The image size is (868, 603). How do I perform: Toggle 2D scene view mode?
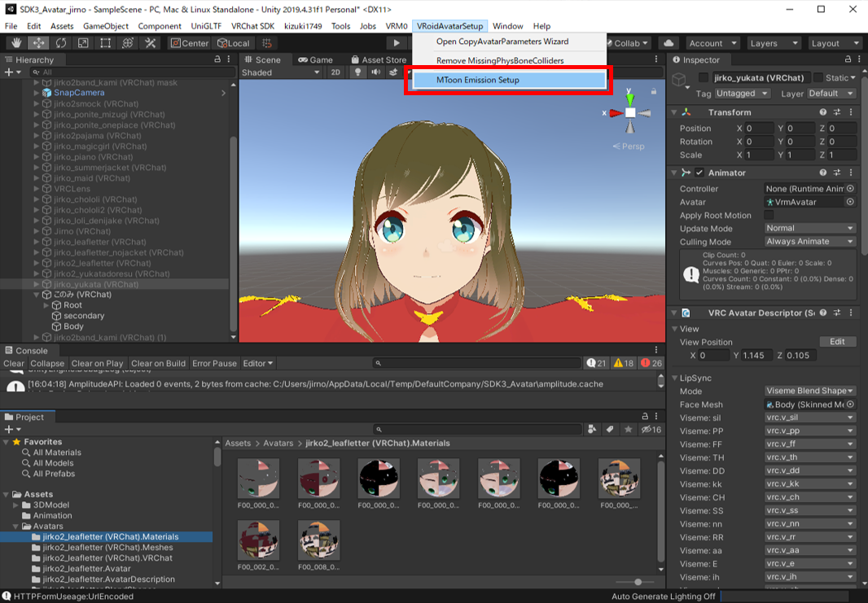tap(335, 72)
